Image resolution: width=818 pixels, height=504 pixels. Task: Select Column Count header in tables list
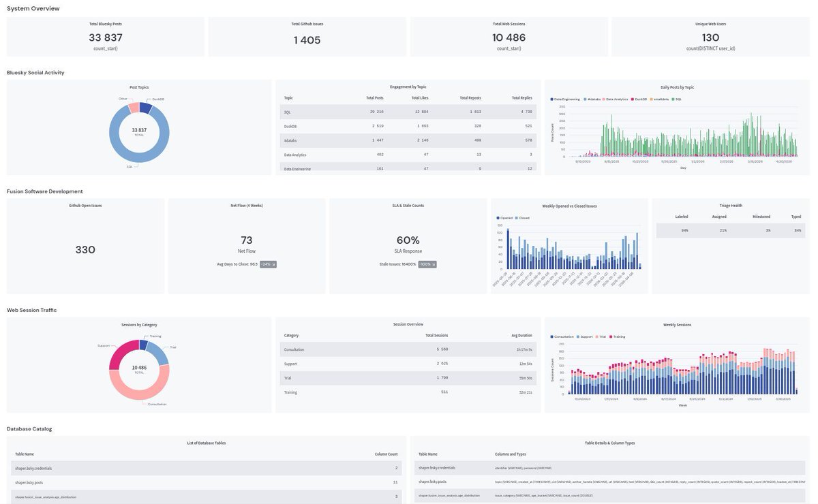click(387, 454)
